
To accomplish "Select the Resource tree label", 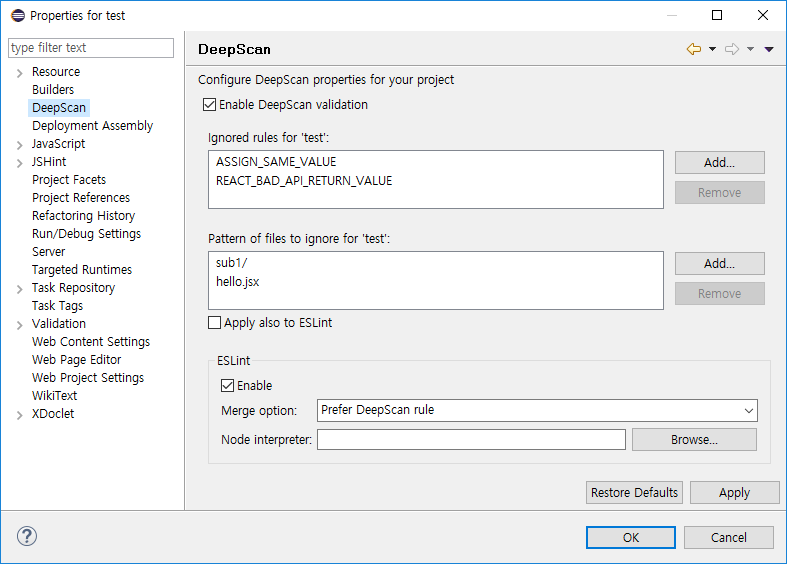I will pos(56,72).
